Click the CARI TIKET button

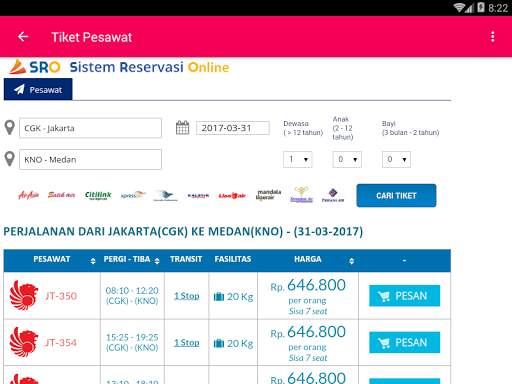coord(396,196)
